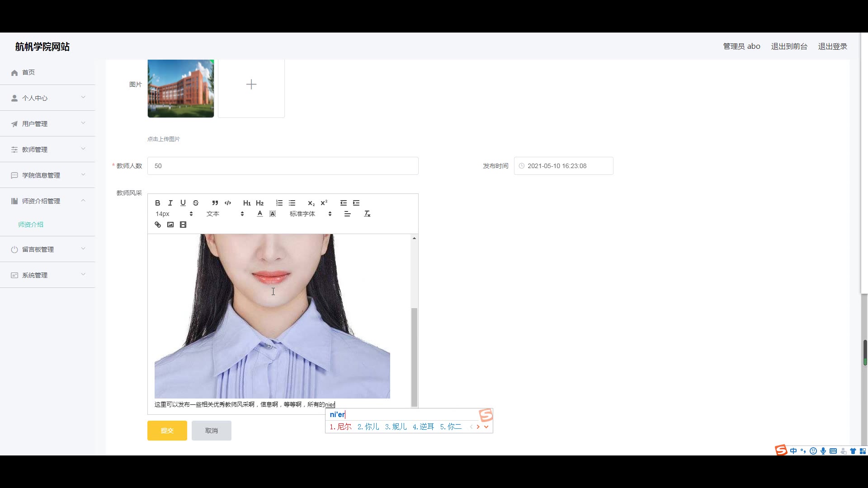Expand the 教师管理 sidebar menu
Screen dimensions: 868x488
click(47, 149)
